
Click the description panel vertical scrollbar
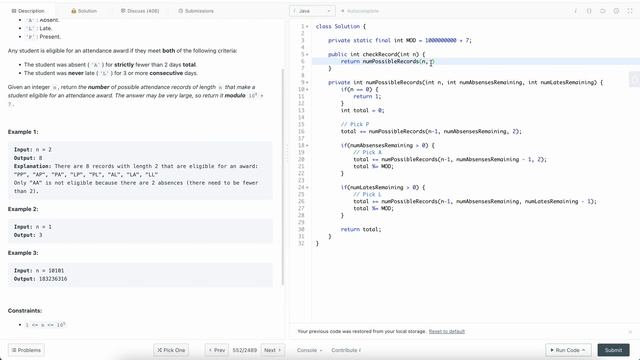[x=283, y=177]
